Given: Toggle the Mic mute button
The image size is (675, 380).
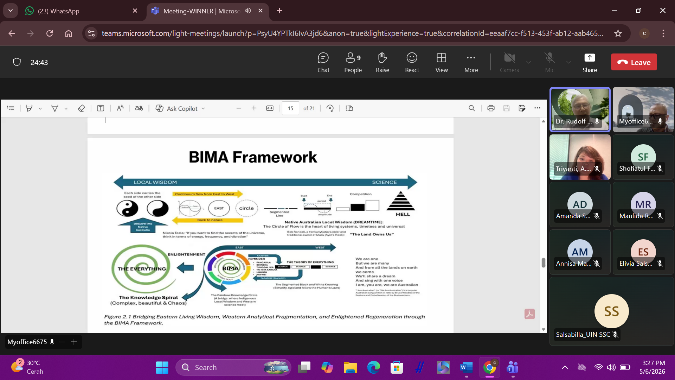Looking at the screenshot, I should point(549,62).
